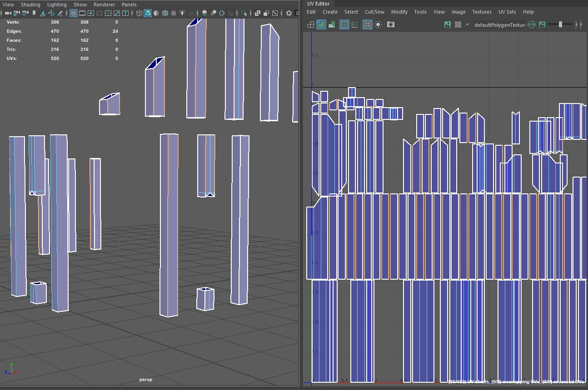Image resolution: width=588 pixels, height=390 pixels.
Task: Adjust the image dim slider
Action: [x=560, y=25]
